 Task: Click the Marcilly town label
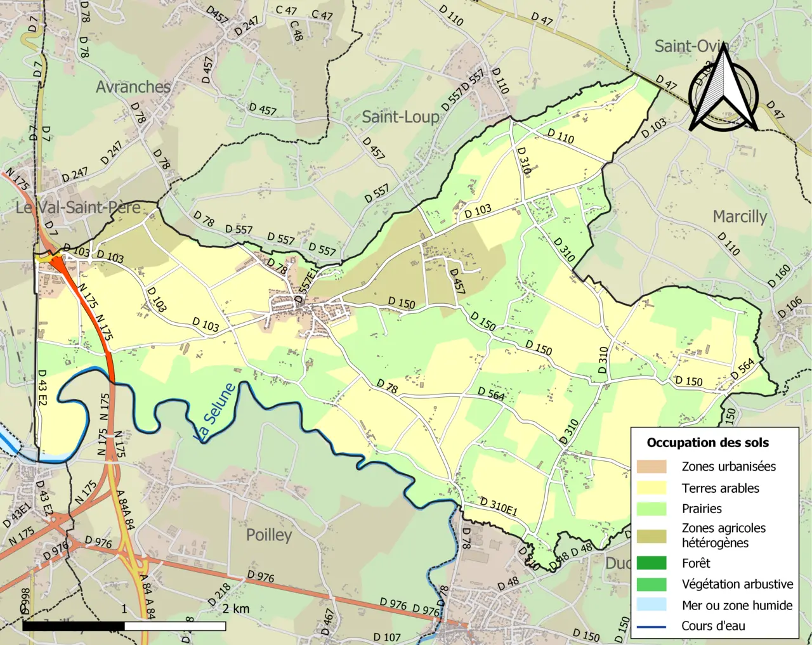click(x=740, y=217)
